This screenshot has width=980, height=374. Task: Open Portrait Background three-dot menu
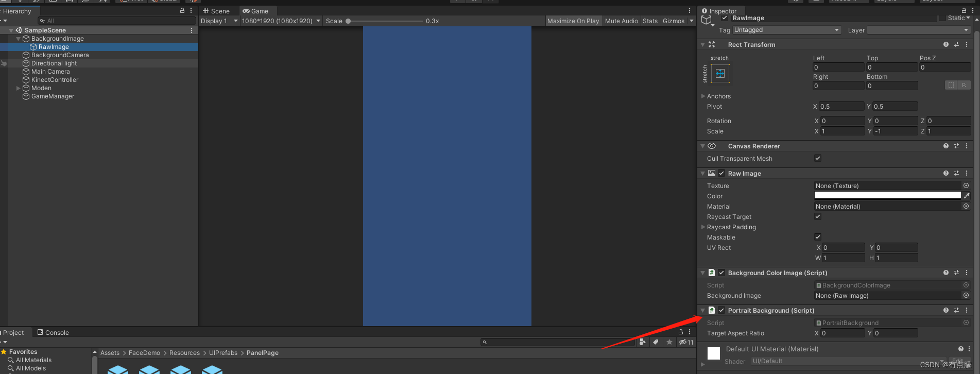[x=967, y=311]
